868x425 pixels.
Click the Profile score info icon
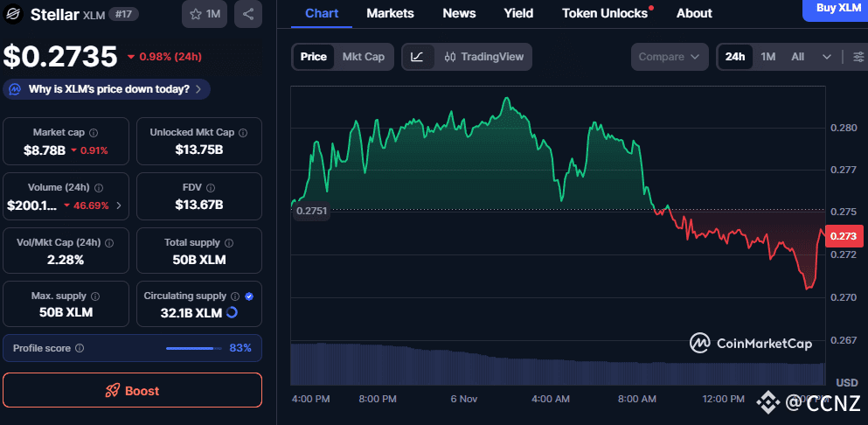point(80,348)
